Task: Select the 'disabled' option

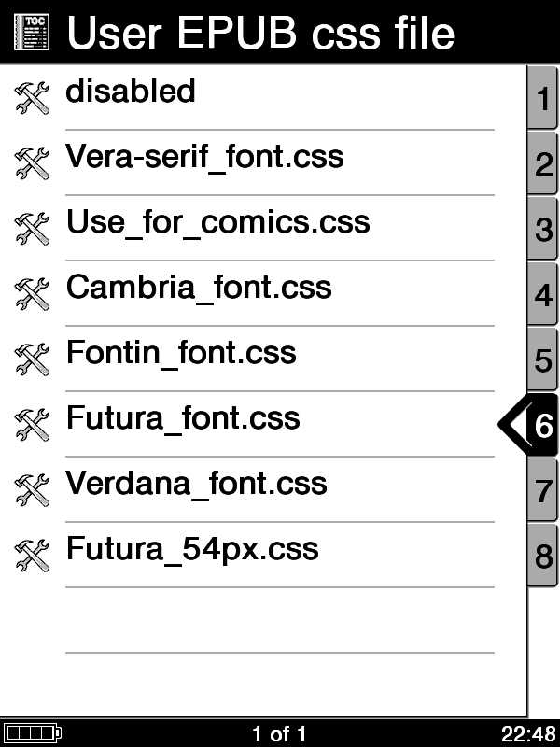Action: [x=131, y=92]
